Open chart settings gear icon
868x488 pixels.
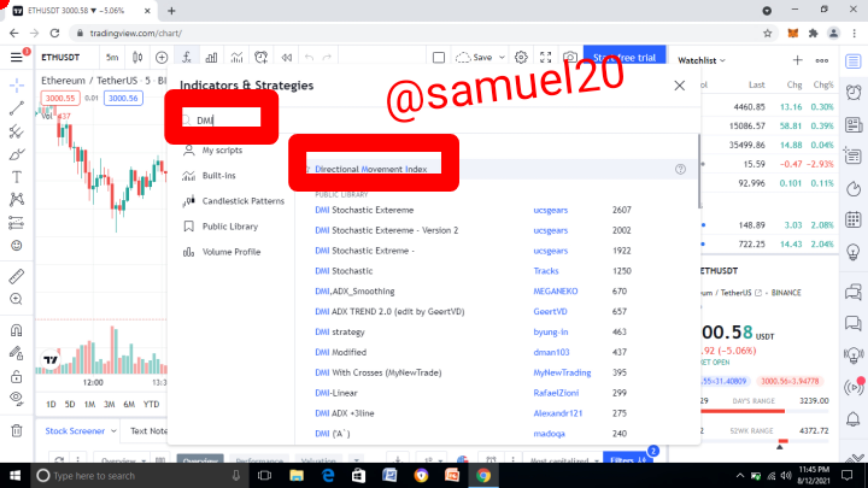tap(521, 57)
